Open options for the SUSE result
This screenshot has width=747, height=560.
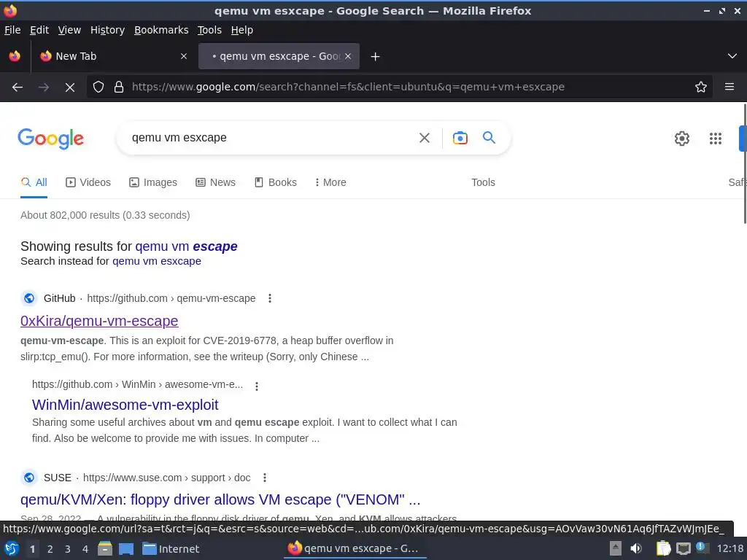[265, 478]
